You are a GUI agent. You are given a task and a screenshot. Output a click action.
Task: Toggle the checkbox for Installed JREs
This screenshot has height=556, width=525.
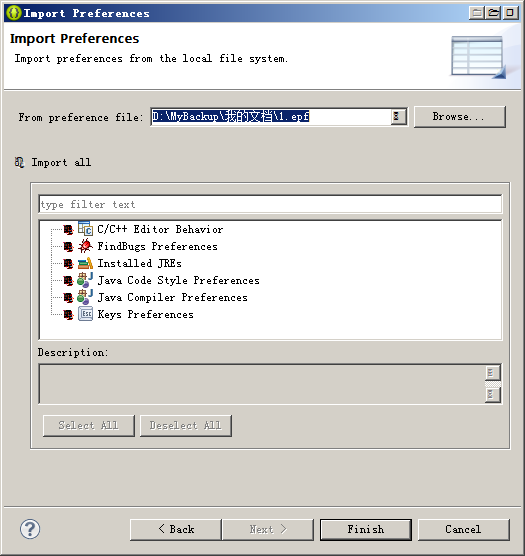tap(68, 263)
